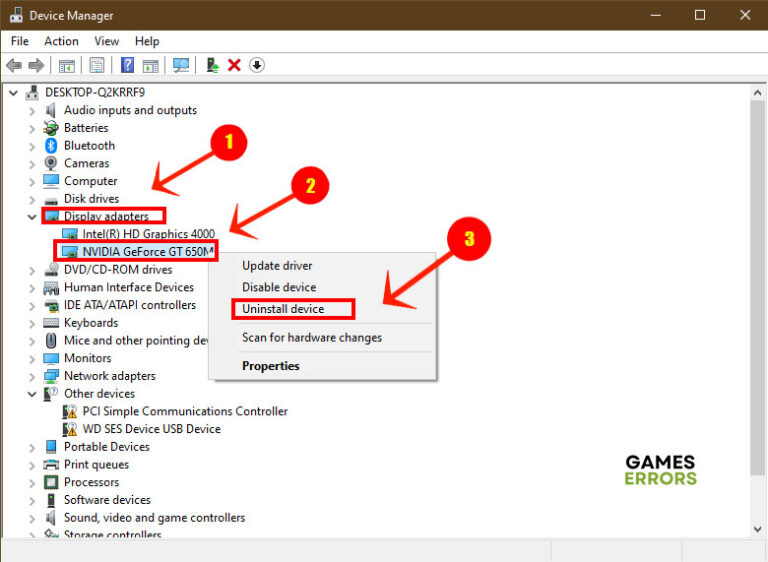Screen dimensions: 768x562
Task: Click Properties in the context menu
Action: 270,366
